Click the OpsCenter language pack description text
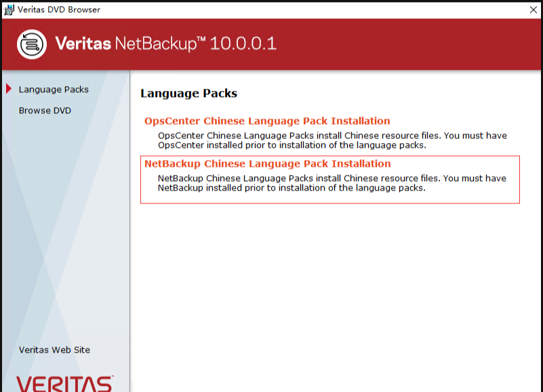 point(332,140)
